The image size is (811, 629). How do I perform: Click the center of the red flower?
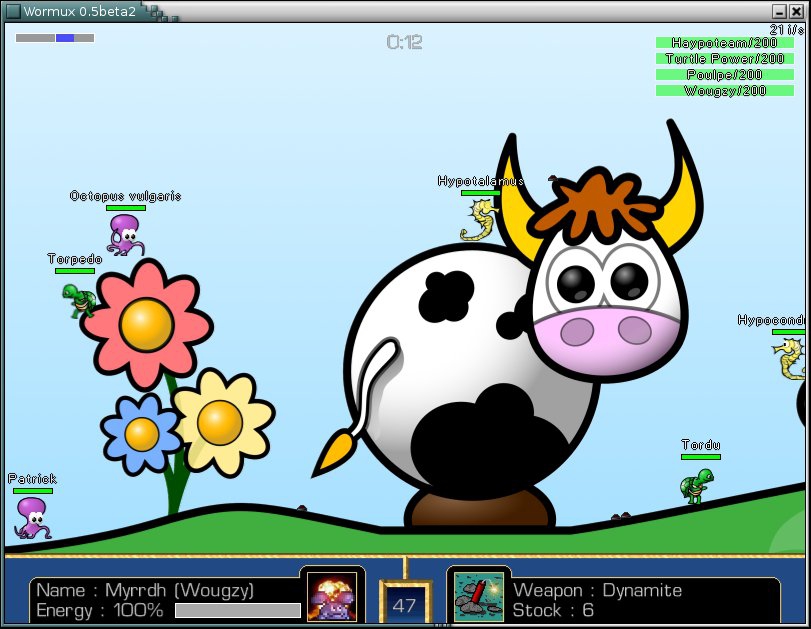coord(147,323)
